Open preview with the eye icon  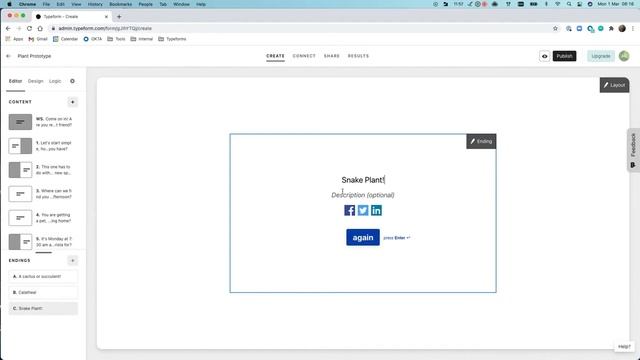point(544,56)
